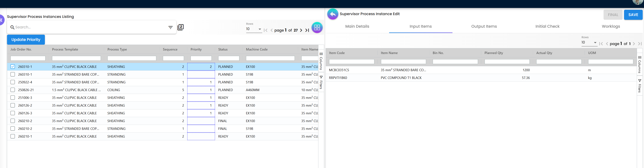Open the search filter options icon
This screenshot has height=168, width=644.
tap(170, 27)
